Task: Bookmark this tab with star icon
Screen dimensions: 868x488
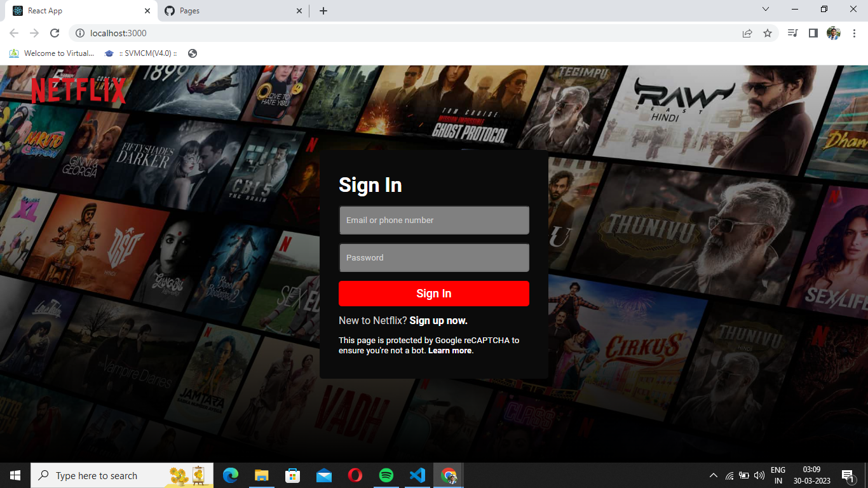Action: click(x=768, y=33)
